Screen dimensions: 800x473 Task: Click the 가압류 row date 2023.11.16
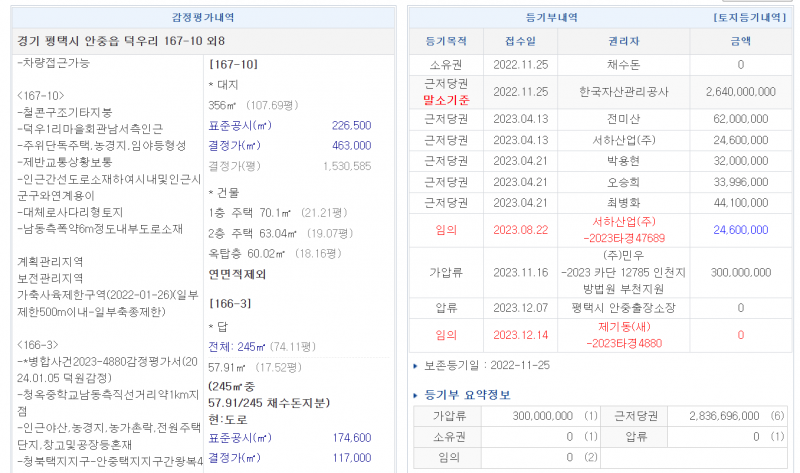pos(520,272)
